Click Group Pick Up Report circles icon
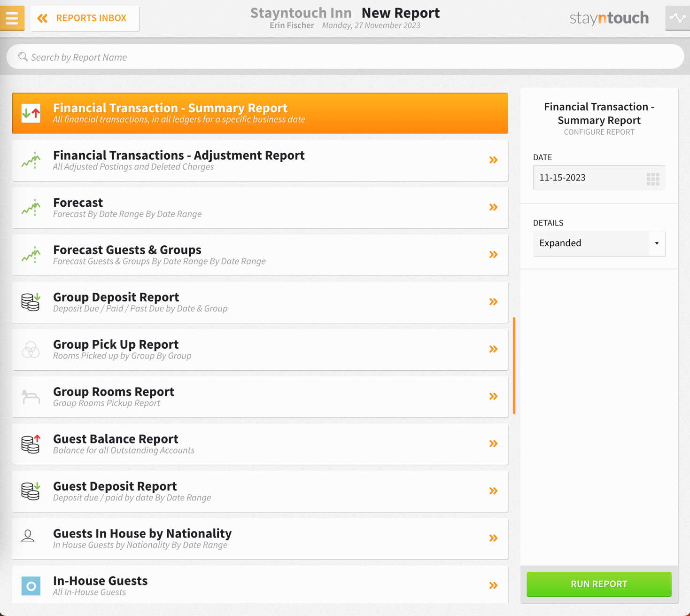690x616 pixels. (31, 350)
